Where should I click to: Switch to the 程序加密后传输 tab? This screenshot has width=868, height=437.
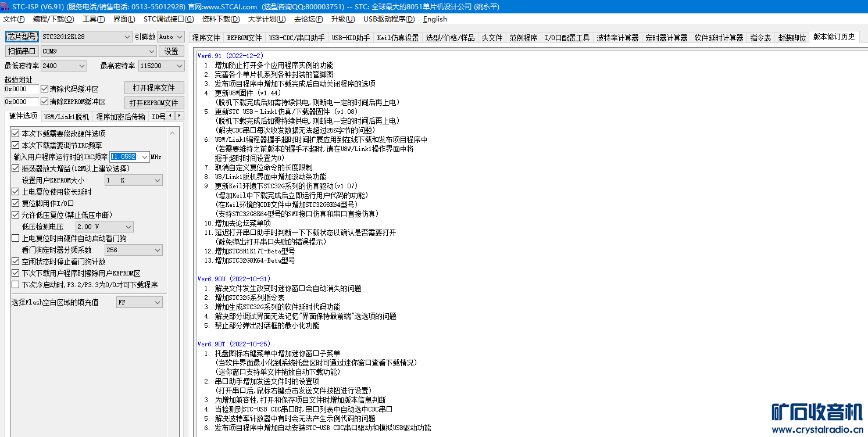(x=120, y=117)
